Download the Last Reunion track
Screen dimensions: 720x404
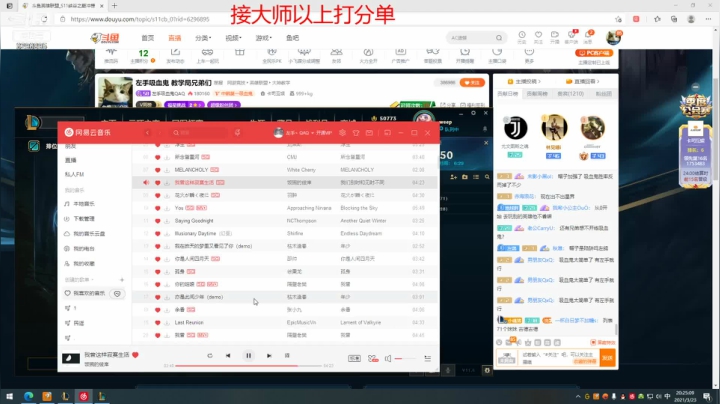point(167,323)
